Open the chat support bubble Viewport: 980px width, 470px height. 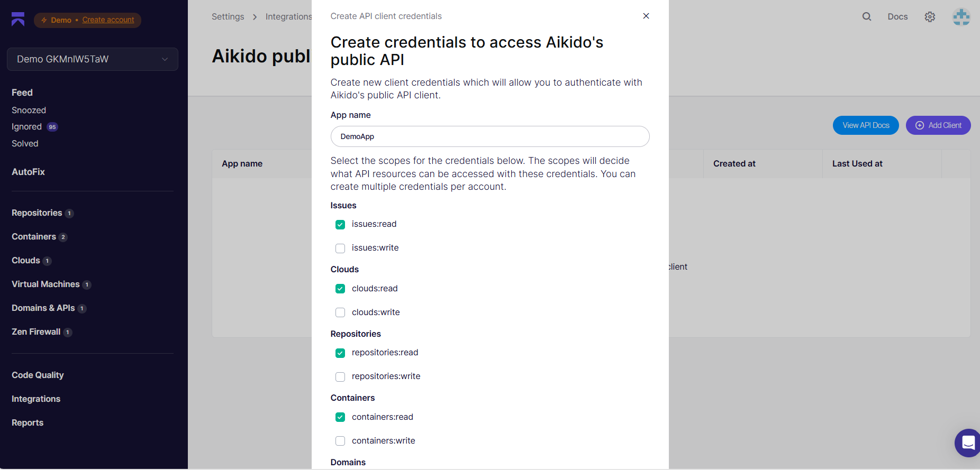[968, 443]
